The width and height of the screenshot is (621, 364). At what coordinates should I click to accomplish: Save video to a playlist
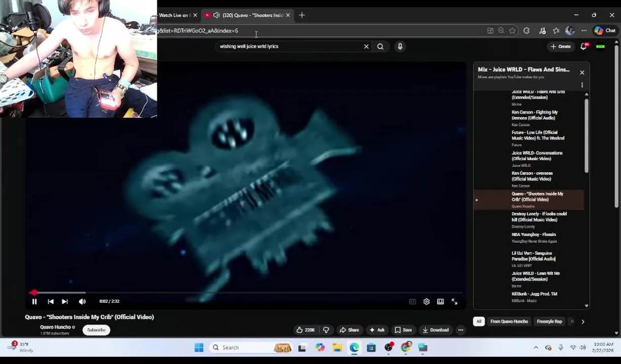(x=403, y=330)
